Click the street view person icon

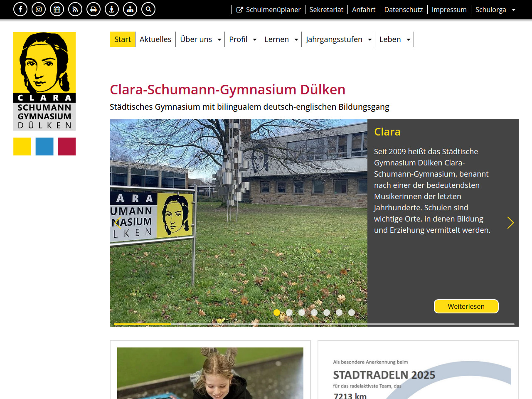[112, 9]
